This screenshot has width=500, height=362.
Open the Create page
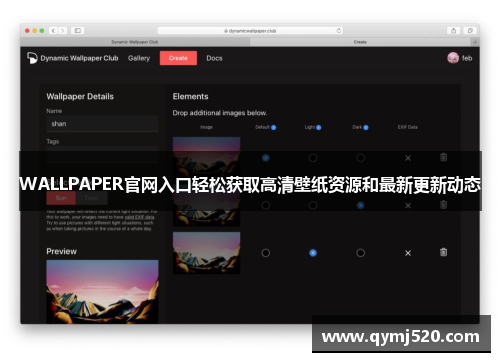178,58
